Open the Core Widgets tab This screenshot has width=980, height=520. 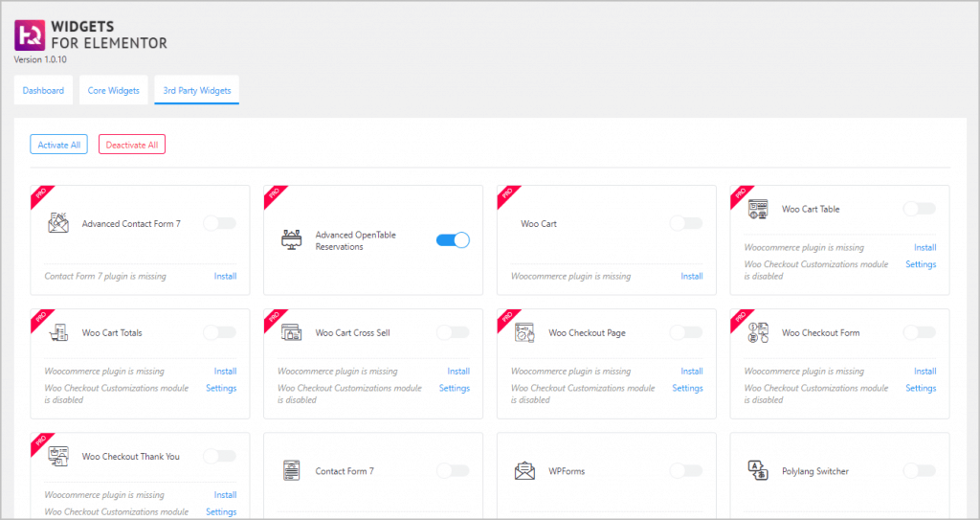[113, 91]
